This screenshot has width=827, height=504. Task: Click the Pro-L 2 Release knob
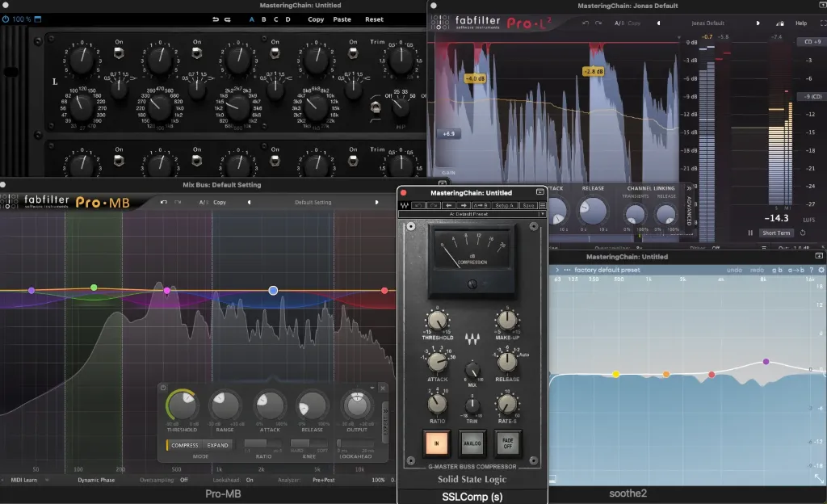coord(593,210)
